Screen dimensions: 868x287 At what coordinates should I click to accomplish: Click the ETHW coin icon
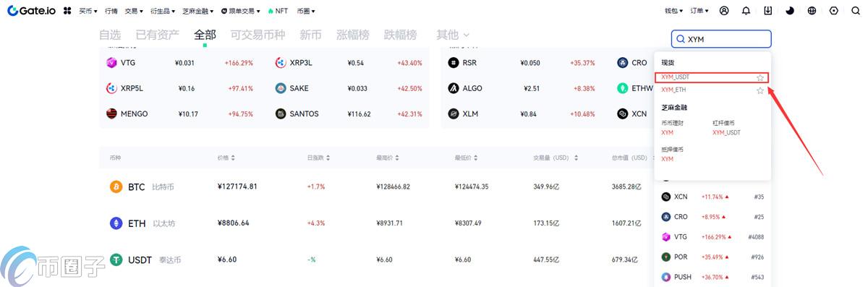click(623, 88)
